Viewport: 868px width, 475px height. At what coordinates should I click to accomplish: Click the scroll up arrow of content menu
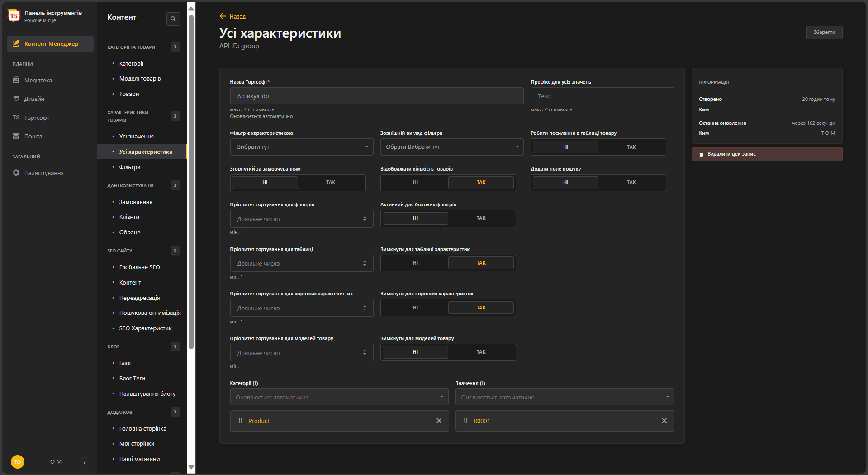tap(191, 8)
